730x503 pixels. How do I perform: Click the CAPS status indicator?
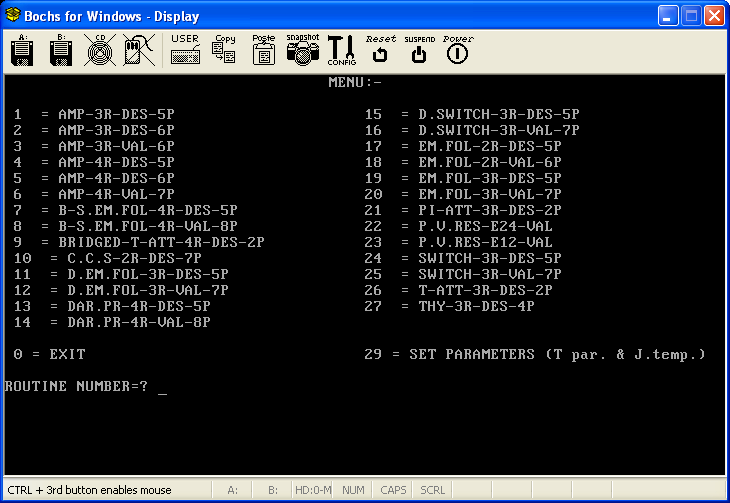pyautogui.click(x=393, y=490)
